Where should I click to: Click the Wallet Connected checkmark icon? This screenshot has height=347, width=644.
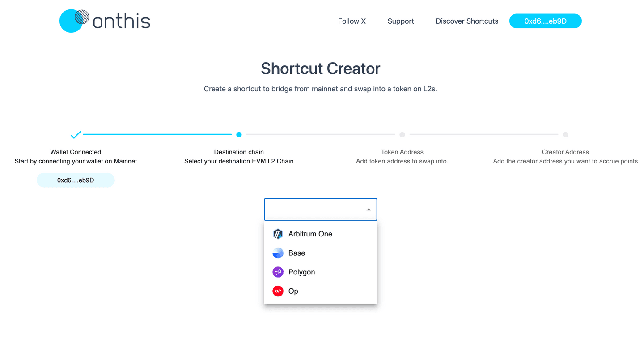(x=76, y=134)
